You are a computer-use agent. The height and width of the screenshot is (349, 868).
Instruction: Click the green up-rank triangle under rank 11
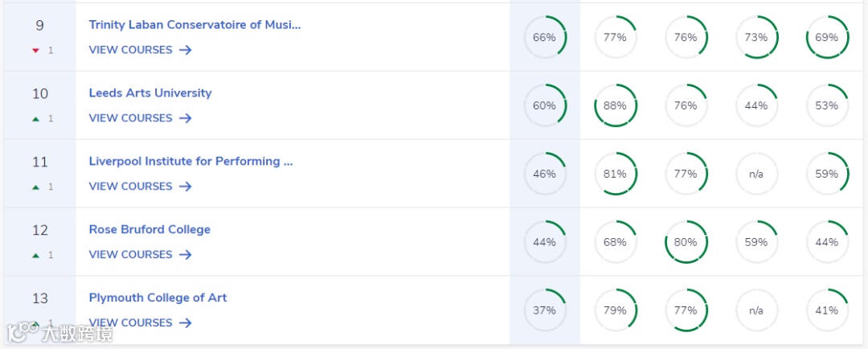pos(35,187)
